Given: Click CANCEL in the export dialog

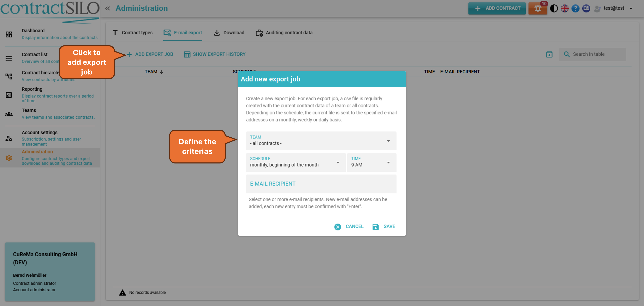Looking at the screenshot, I should click(349, 226).
